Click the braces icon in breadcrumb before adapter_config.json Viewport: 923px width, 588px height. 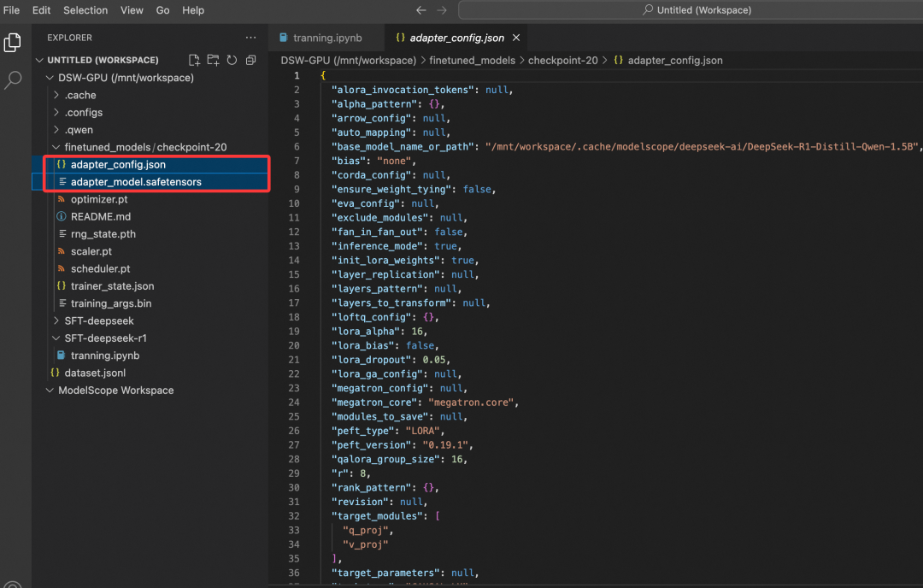(618, 60)
